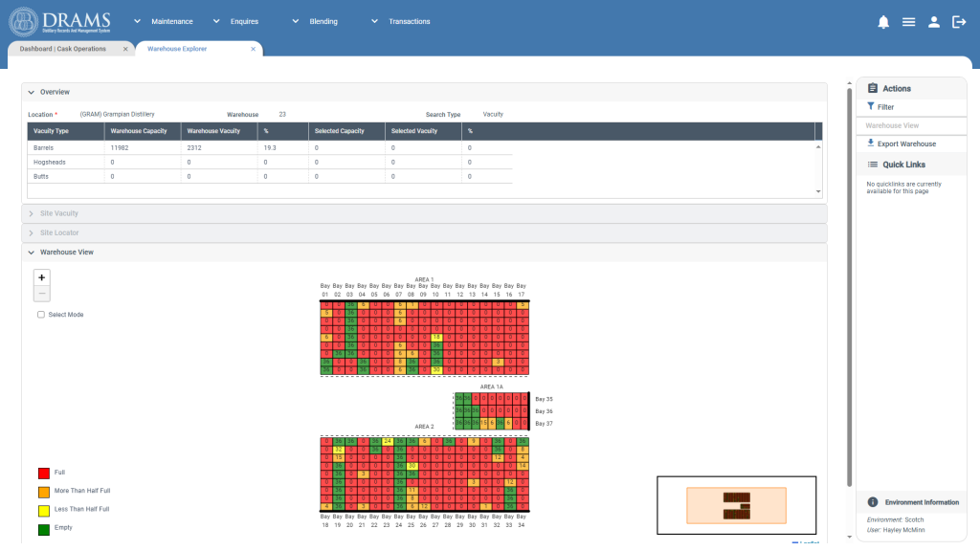Collapse the Overview section
This screenshot has width=980, height=551.
[32, 92]
